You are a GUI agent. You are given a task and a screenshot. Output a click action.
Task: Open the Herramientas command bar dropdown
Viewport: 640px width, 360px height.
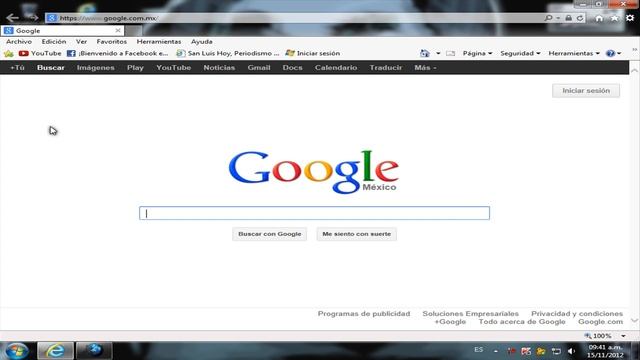(574, 53)
